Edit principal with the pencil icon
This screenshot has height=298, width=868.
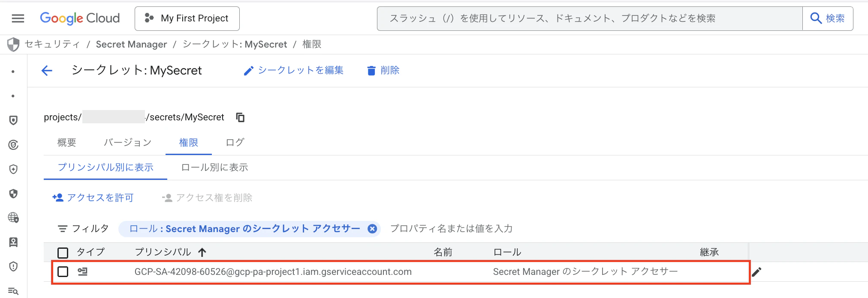click(756, 272)
